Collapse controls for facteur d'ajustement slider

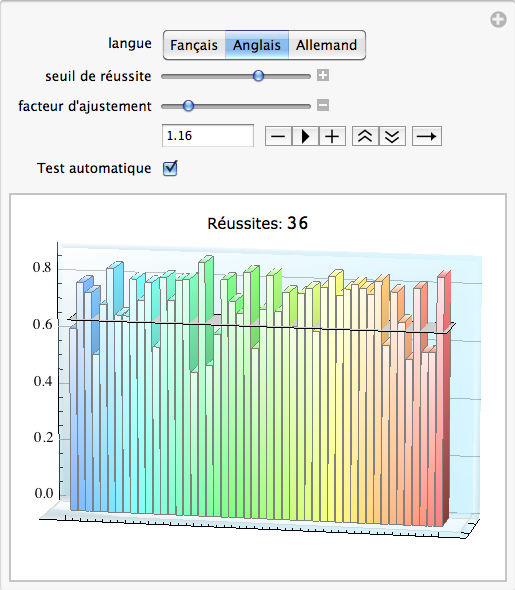coord(323,105)
